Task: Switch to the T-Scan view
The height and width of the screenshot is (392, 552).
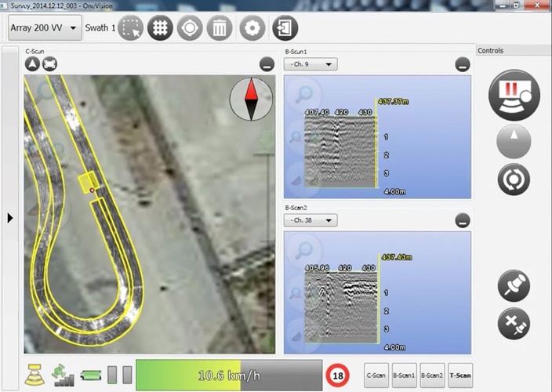Action: (x=461, y=375)
